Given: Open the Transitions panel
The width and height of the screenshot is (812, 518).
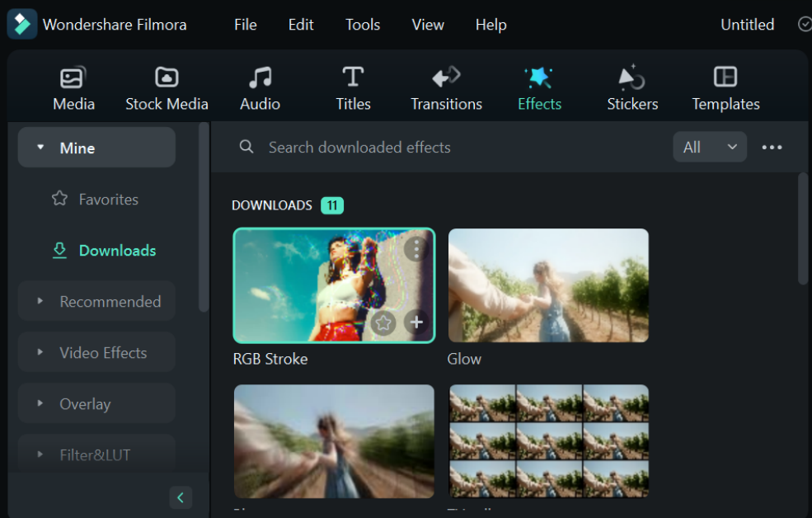Looking at the screenshot, I should coord(446,86).
